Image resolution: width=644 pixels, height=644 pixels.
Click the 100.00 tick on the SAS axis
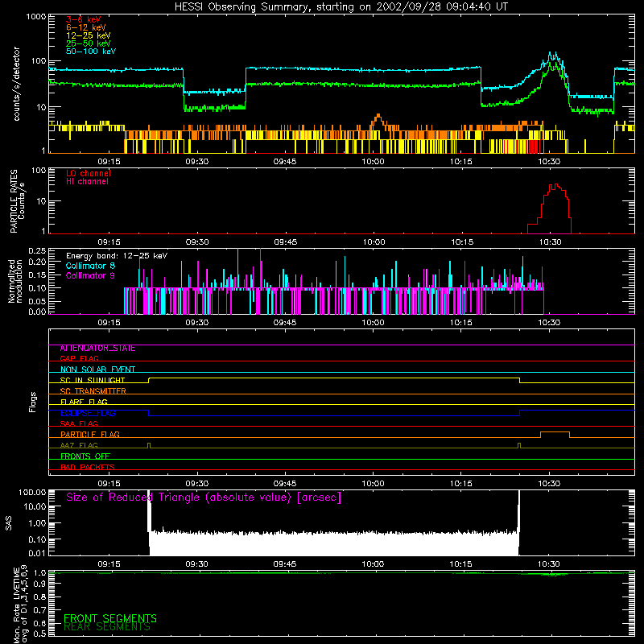pos(32,492)
